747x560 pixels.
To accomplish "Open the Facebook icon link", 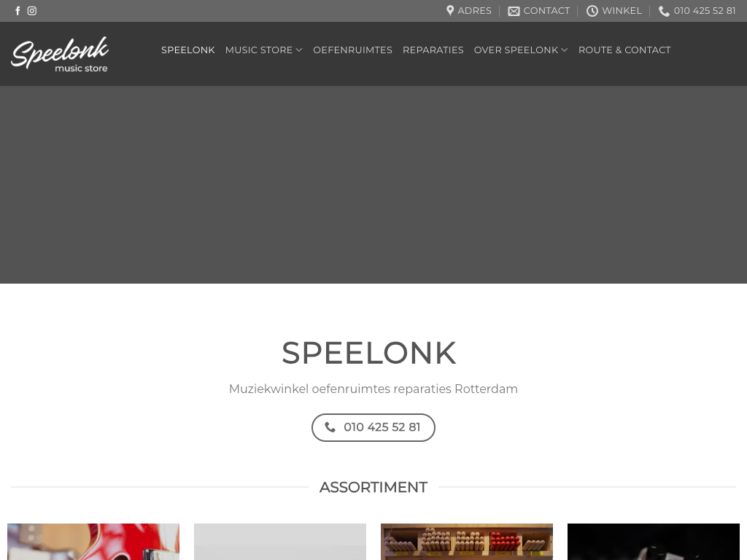I will tap(18, 11).
